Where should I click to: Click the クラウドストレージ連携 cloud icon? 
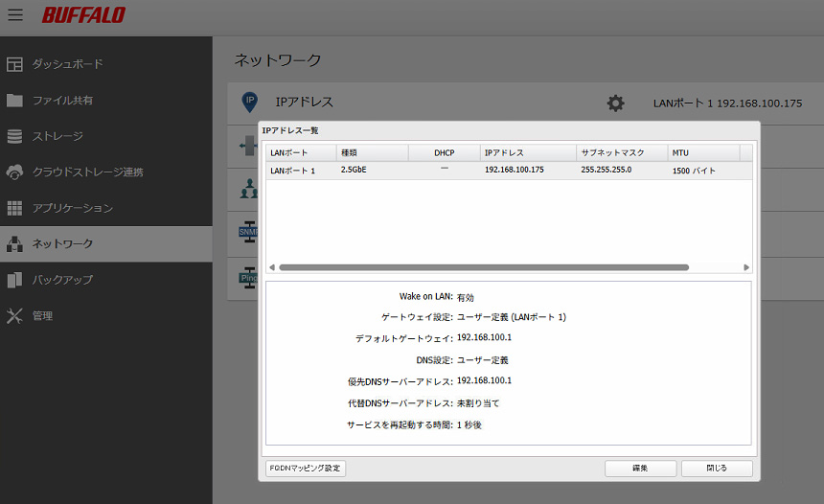point(14,172)
